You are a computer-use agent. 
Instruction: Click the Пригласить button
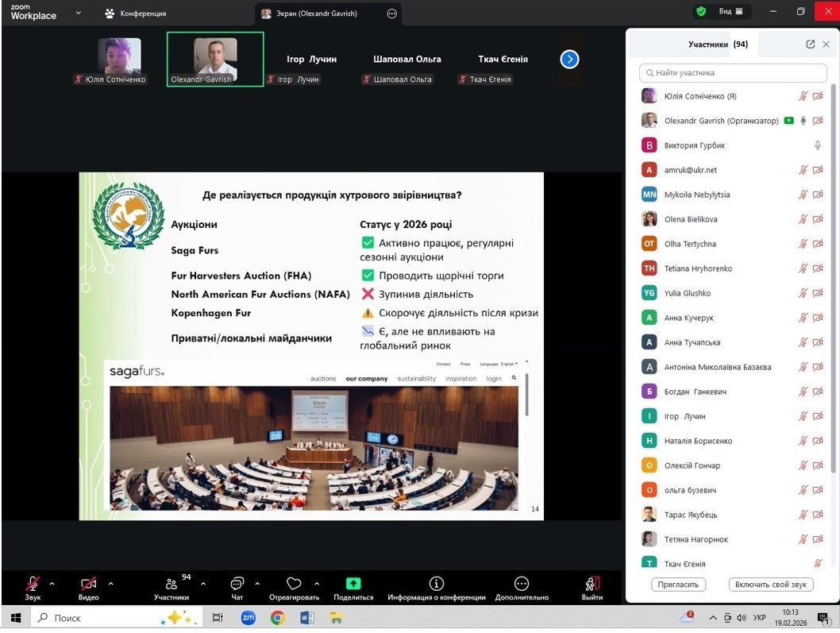tap(678, 585)
